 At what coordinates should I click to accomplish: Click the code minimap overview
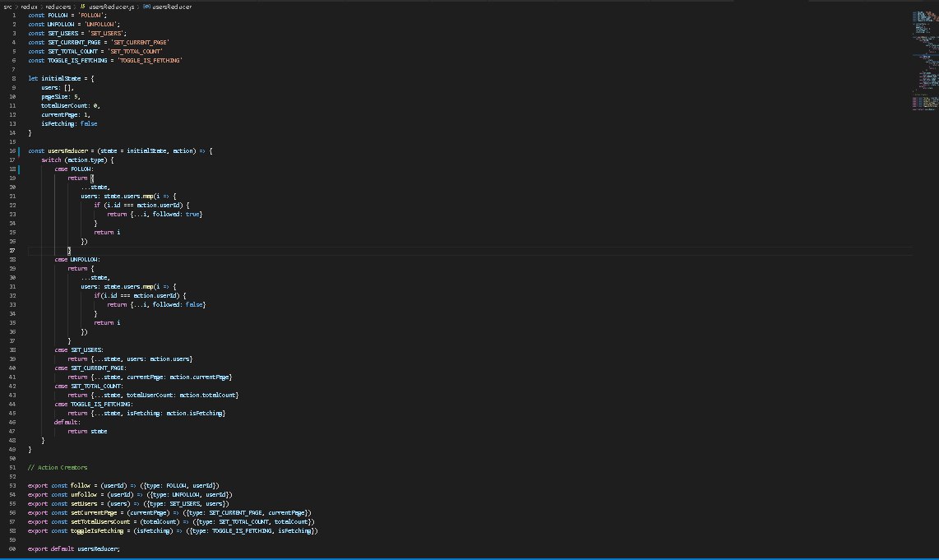tap(925, 60)
